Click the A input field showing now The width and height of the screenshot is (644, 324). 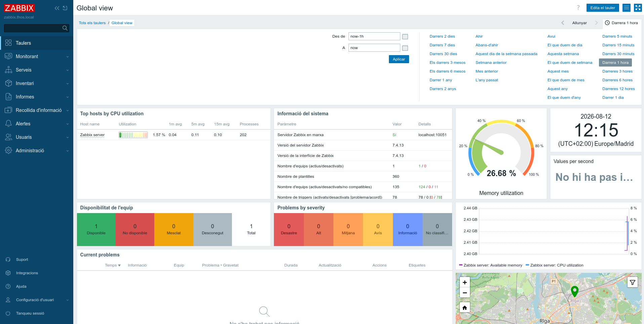[x=374, y=48]
